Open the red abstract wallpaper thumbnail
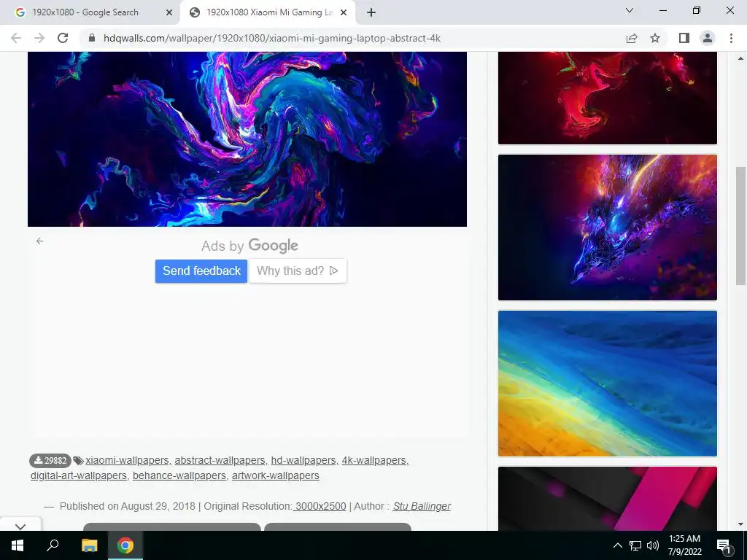 tap(608, 98)
